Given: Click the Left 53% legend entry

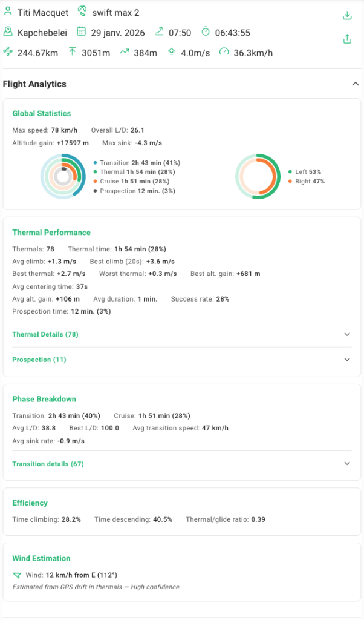Looking at the screenshot, I should click(308, 172).
